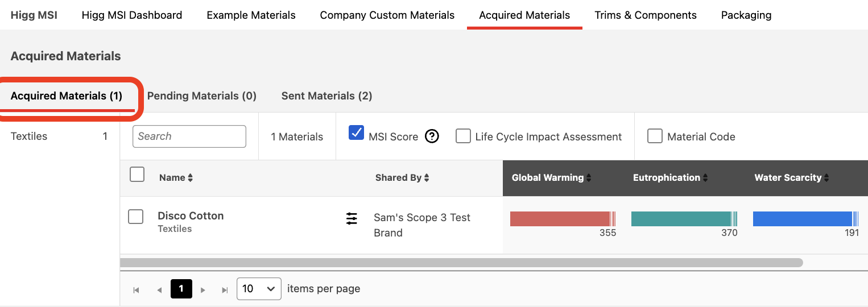Sort by Name column arrows
The height and width of the screenshot is (307, 868).
click(x=191, y=178)
